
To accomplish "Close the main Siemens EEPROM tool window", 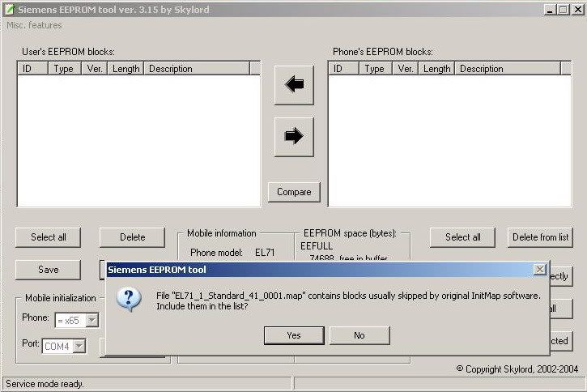I will [577, 10].
